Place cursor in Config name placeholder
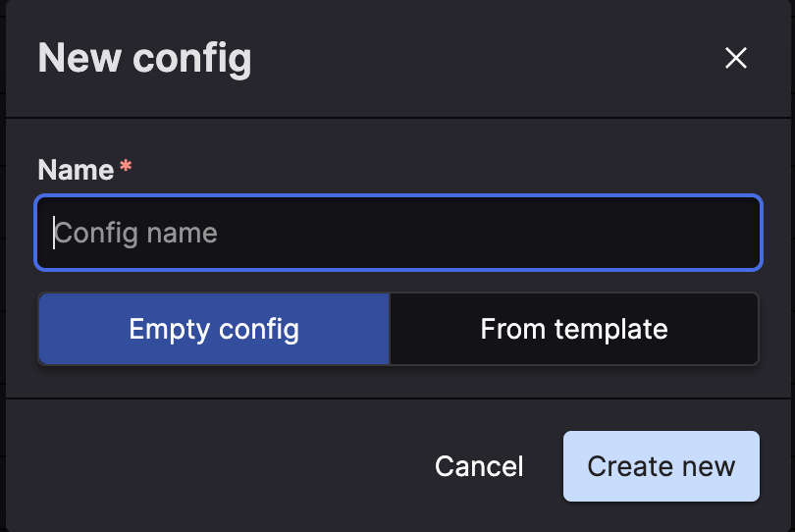 click(x=135, y=233)
